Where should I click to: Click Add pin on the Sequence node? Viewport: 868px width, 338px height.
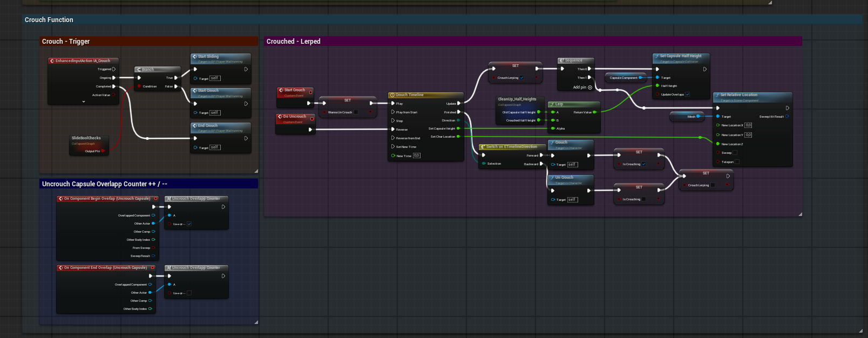pos(582,87)
